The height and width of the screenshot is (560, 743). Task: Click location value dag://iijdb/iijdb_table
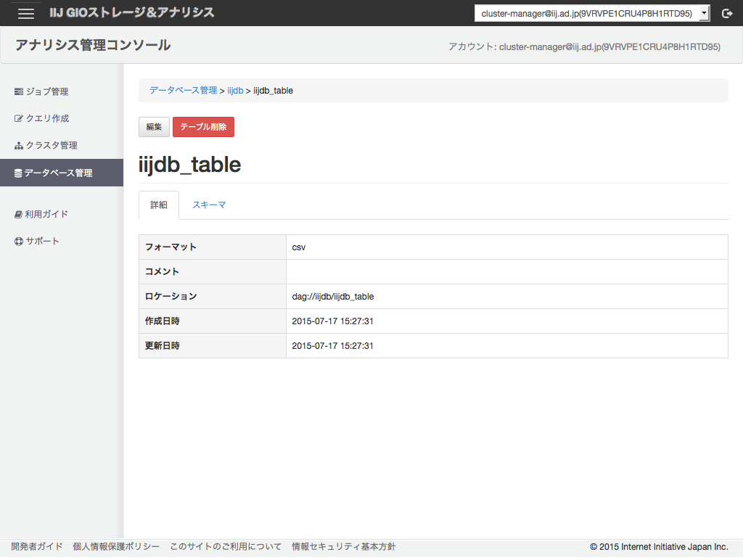coord(332,297)
